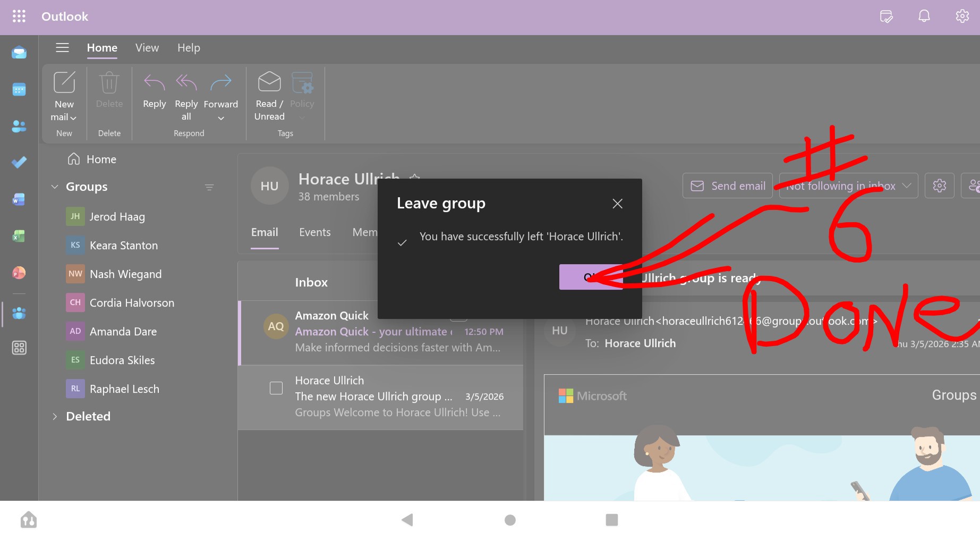The width and height of the screenshot is (980, 539).
Task: Switch to the Home ribbon tab
Action: [102, 48]
